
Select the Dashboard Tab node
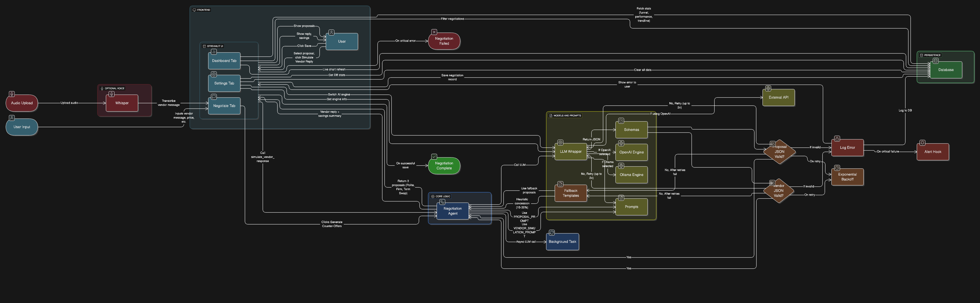click(224, 61)
